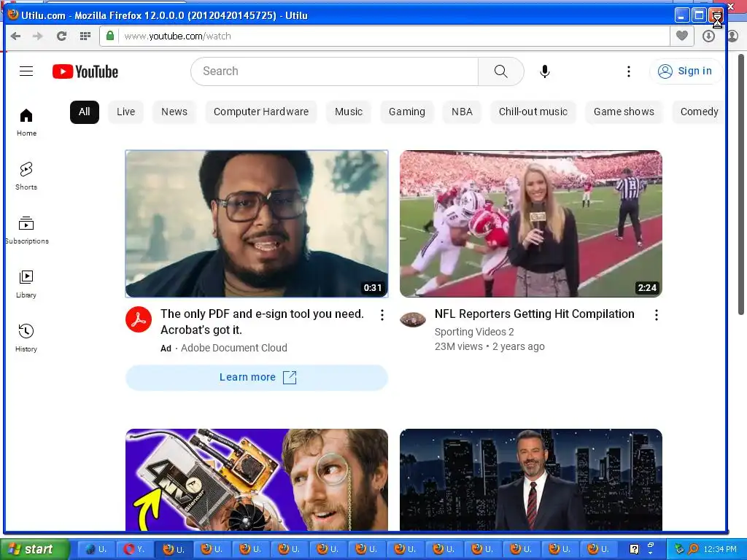Open Library in the sidebar
Viewport: 747px width, 560px height.
(x=26, y=284)
